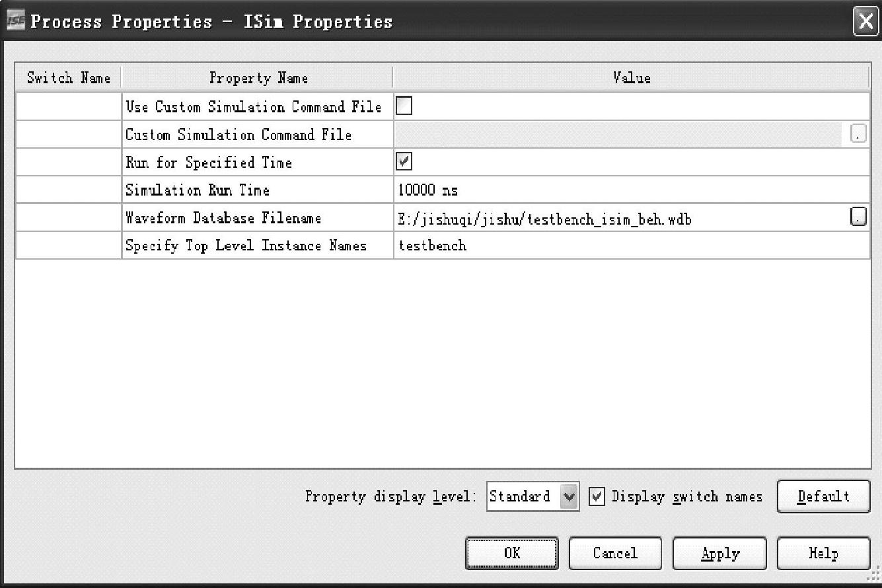
Task: Select Run for Specified Time label
Action: (x=209, y=163)
